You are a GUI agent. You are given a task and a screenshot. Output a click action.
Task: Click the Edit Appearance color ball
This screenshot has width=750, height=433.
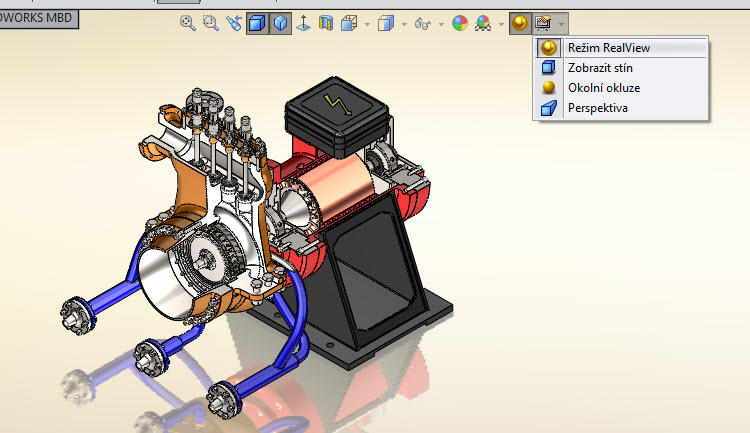click(x=460, y=23)
